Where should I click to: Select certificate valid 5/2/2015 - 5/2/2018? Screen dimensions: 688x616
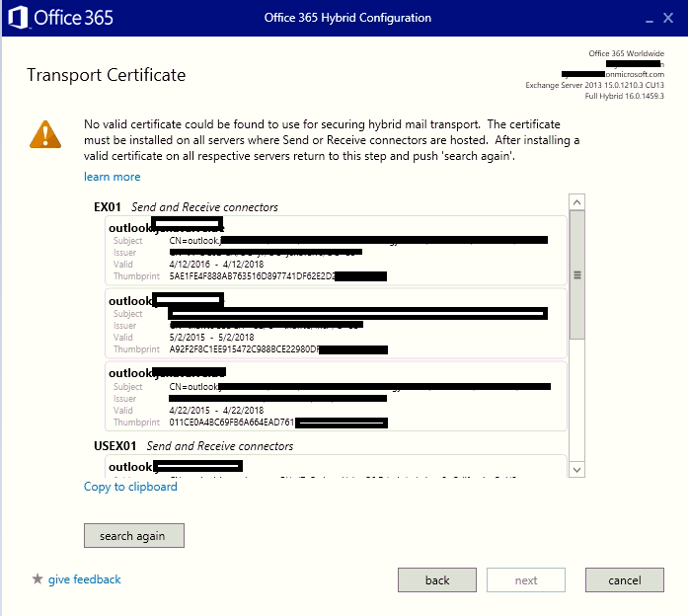click(x=336, y=324)
